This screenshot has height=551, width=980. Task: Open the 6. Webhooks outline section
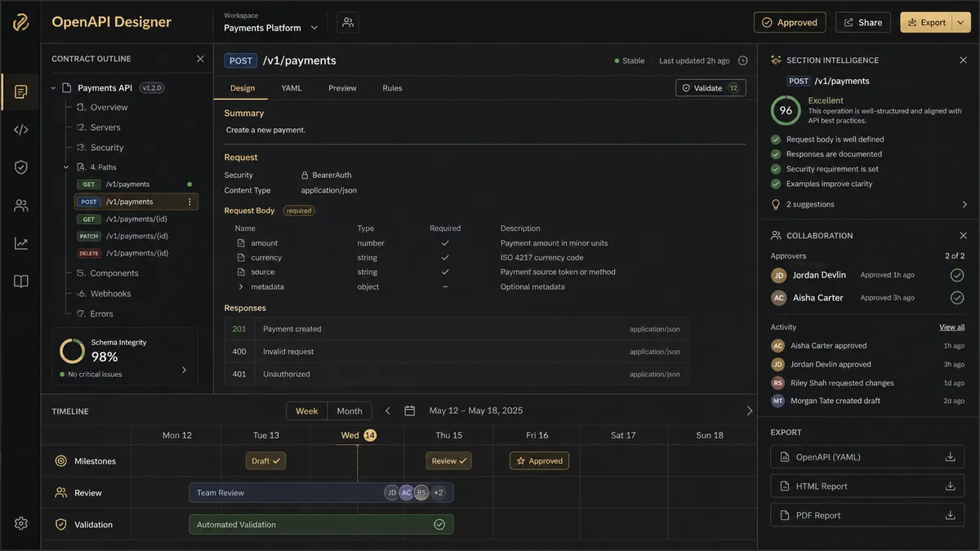click(x=104, y=294)
